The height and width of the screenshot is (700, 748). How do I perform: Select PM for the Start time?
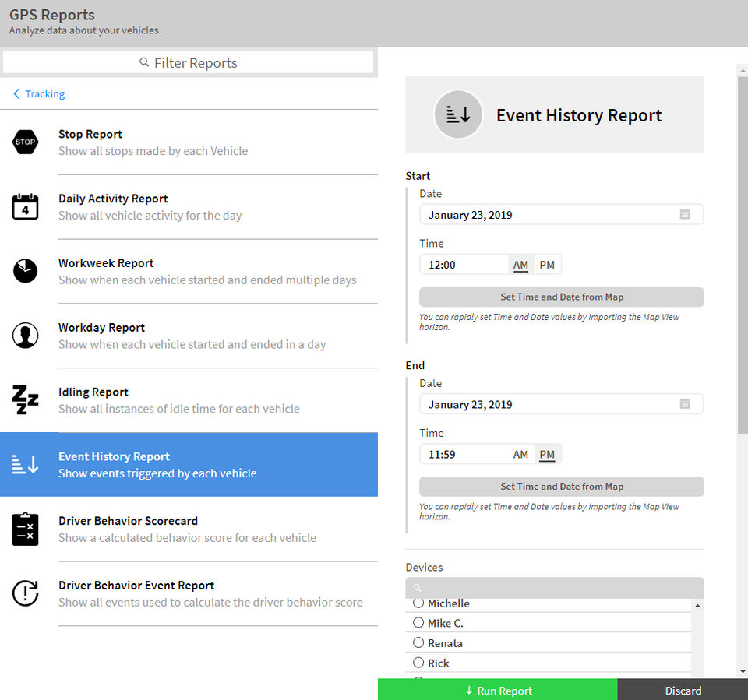coord(547,265)
